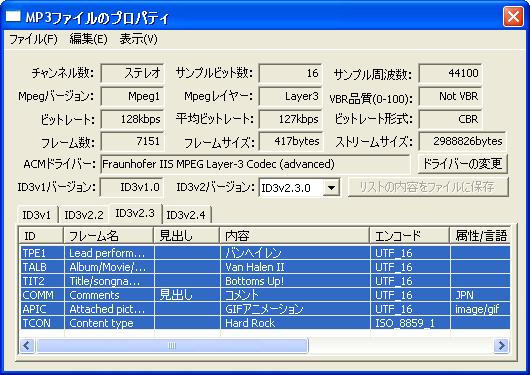
Task: Switch to the ID3v2.4 tab
Action: [186, 215]
